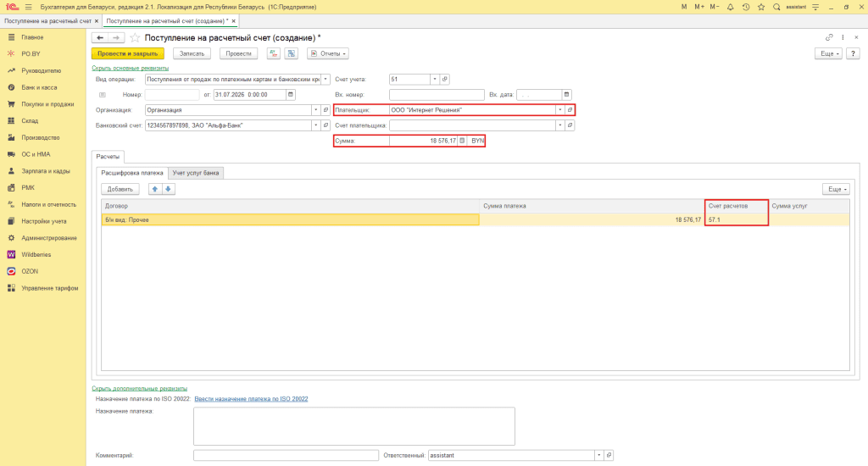Expand the Вид операции dropdown
The width and height of the screenshot is (868, 466).
325,79
